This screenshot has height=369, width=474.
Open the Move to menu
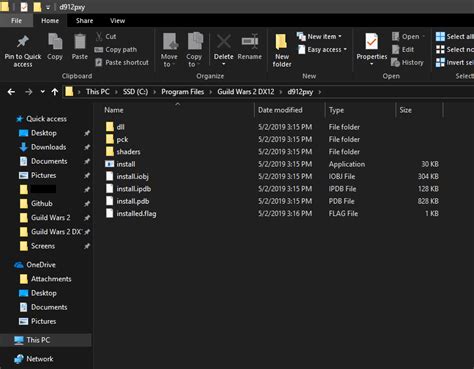[169, 50]
